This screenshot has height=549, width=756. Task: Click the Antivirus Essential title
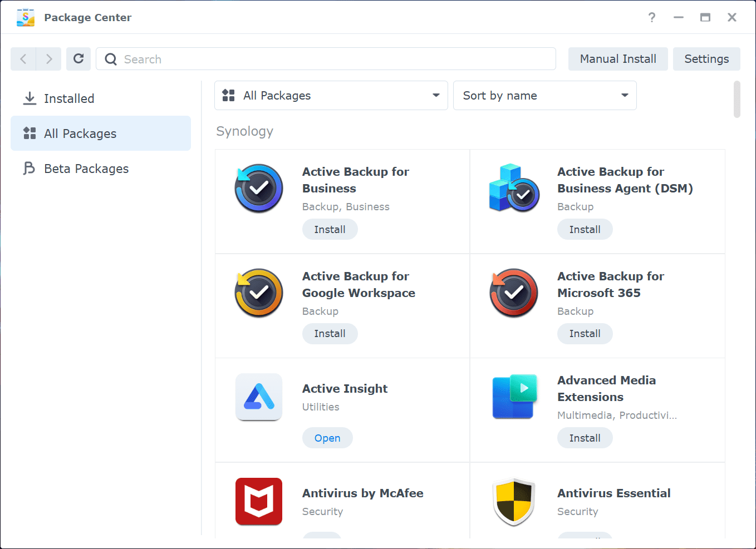tap(614, 493)
